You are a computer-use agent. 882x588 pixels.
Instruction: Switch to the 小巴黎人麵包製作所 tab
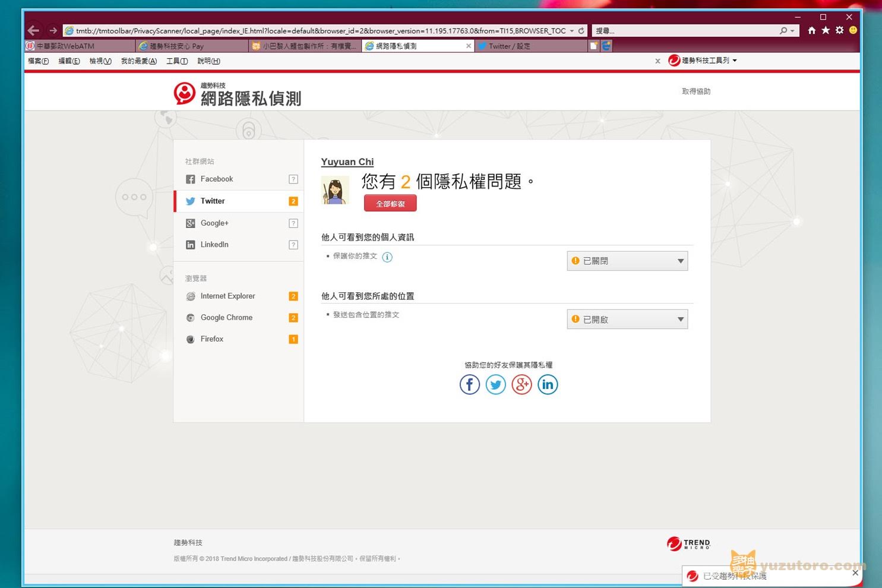click(x=305, y=46)
